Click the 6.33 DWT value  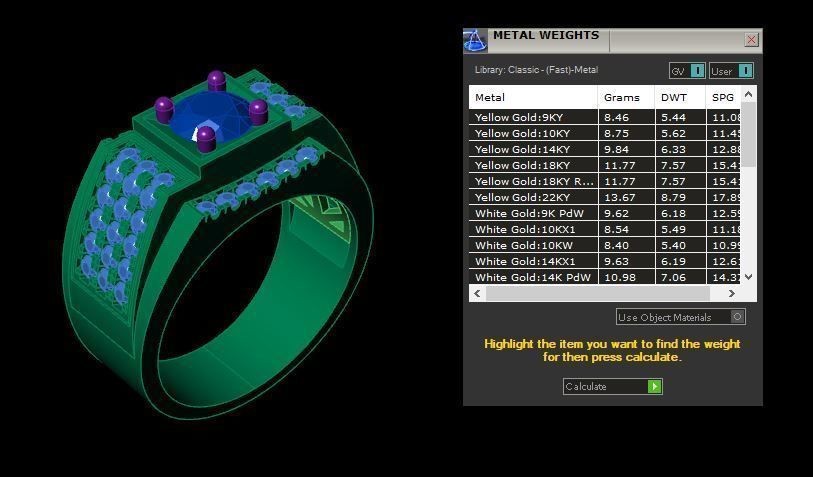click(673, 149)
